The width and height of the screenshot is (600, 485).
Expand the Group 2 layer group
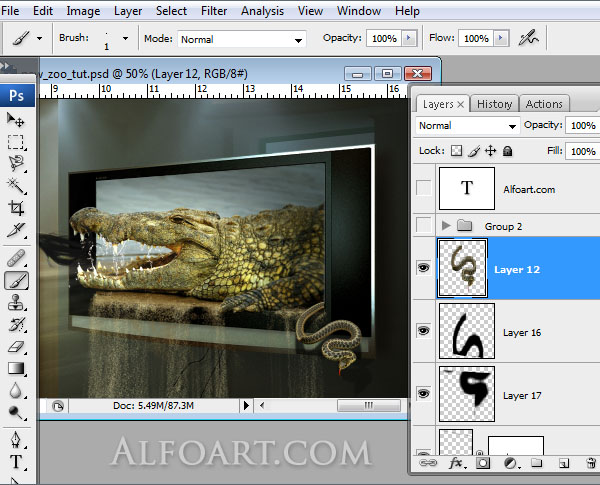445,225
